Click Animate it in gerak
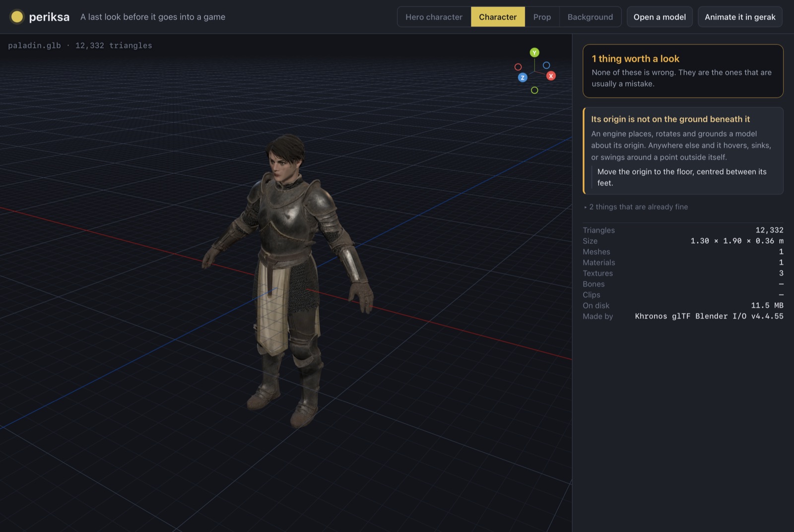 point(740,17)
